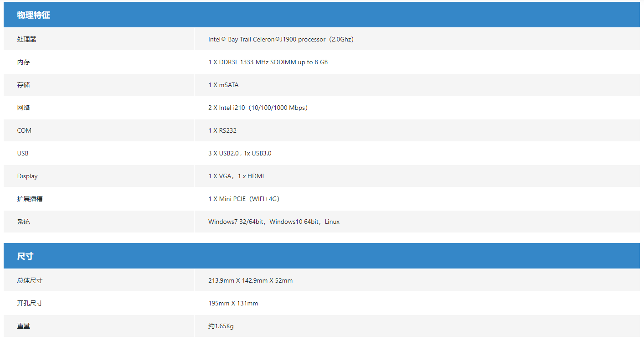The height and width of the screenshot is (341, 644).
Task: Select the 2 X Intel i210 value
Action: tap(258, 108)
